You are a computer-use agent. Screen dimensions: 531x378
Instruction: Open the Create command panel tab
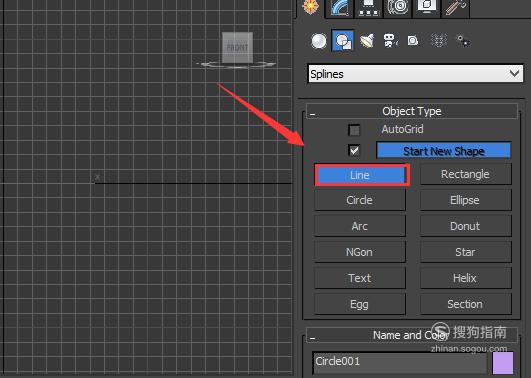click(x=311, y=7)
